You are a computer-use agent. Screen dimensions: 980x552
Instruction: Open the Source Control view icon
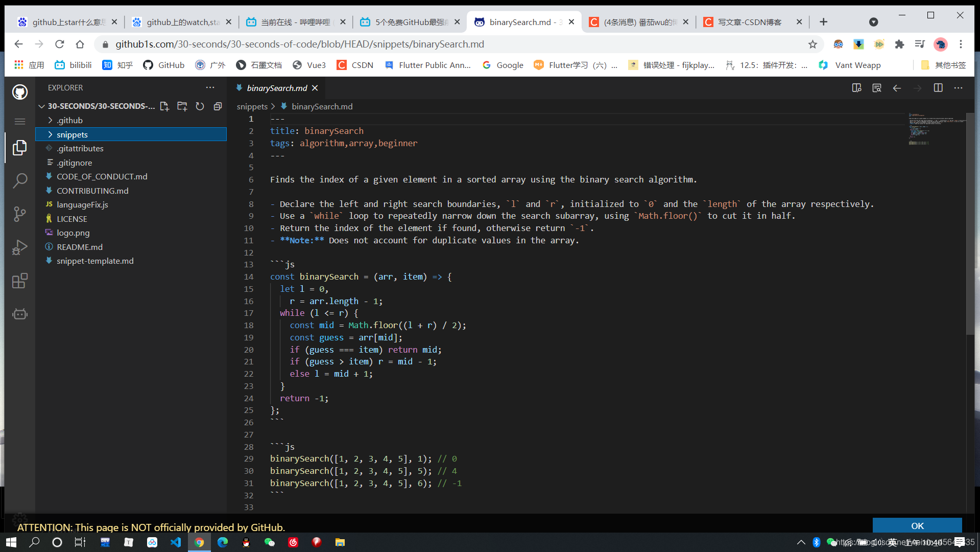[x=20, y=214]
